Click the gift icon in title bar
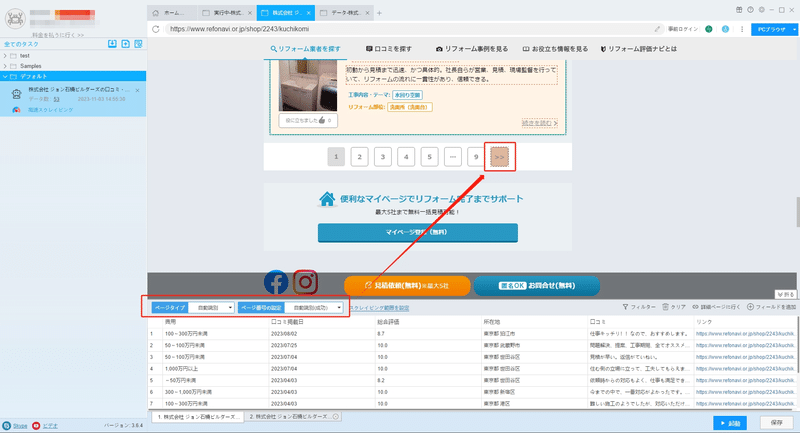The image size is (800, 433). (x=739, y=10)
